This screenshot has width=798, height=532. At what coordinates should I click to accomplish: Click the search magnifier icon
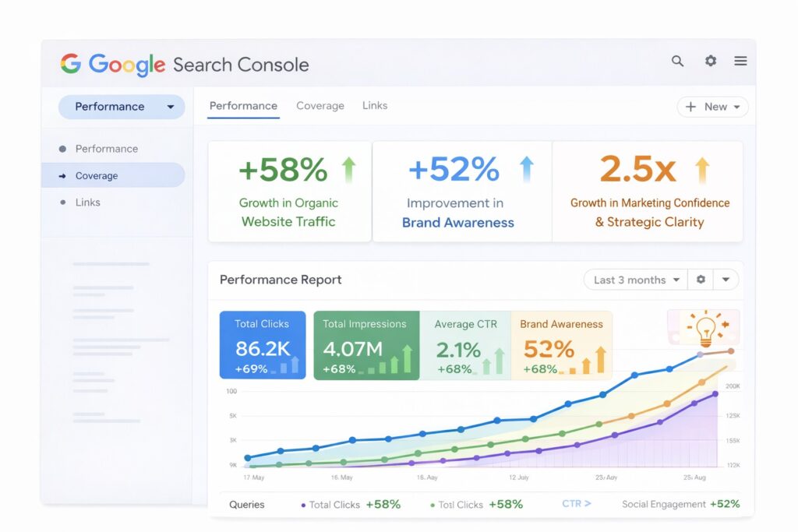pos(677,62)
